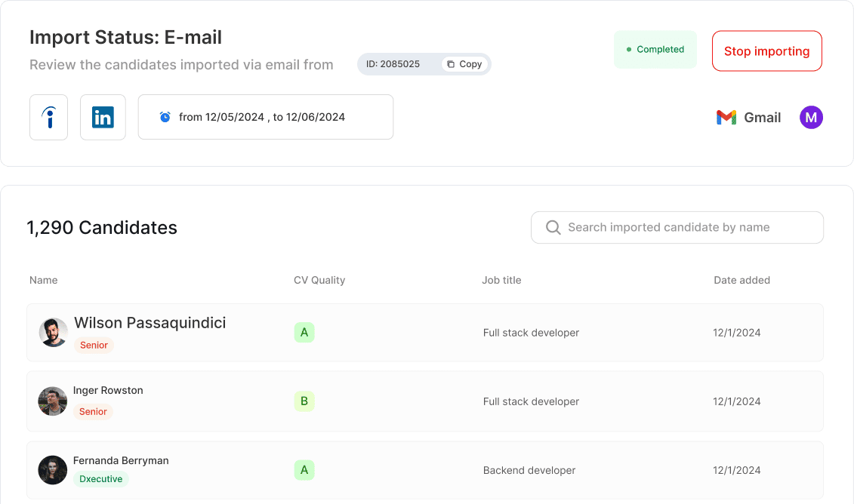Sort by the CV Quality column header
854x504 pixels.
tap(319, 281)
